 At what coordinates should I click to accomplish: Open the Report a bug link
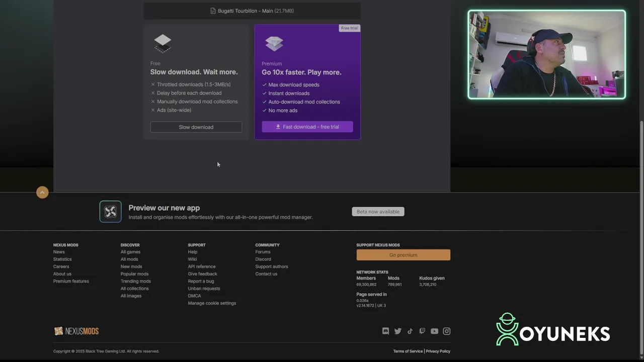(x=201, y=281)
